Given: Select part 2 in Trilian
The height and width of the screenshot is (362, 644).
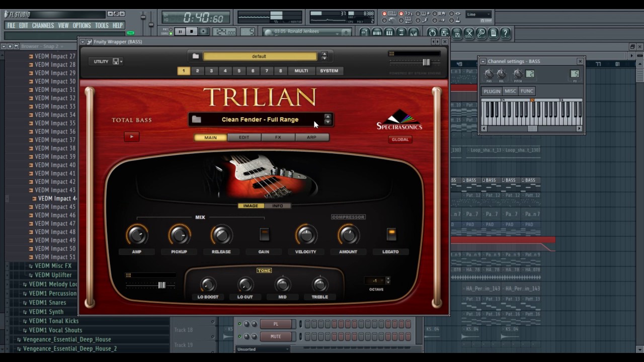Looking at the screenshot, I should pos(197,71).
